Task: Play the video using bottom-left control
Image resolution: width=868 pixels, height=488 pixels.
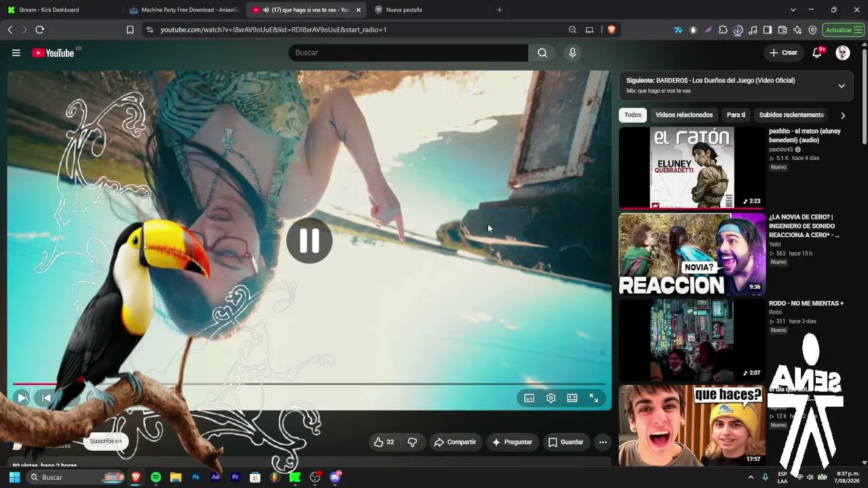Action: (22, 398)
